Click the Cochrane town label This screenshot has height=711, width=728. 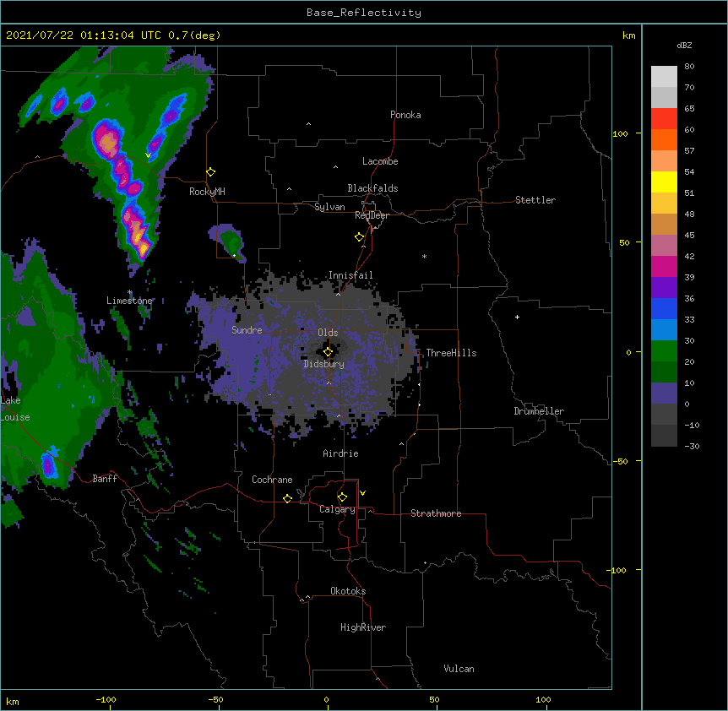(272, 480)
